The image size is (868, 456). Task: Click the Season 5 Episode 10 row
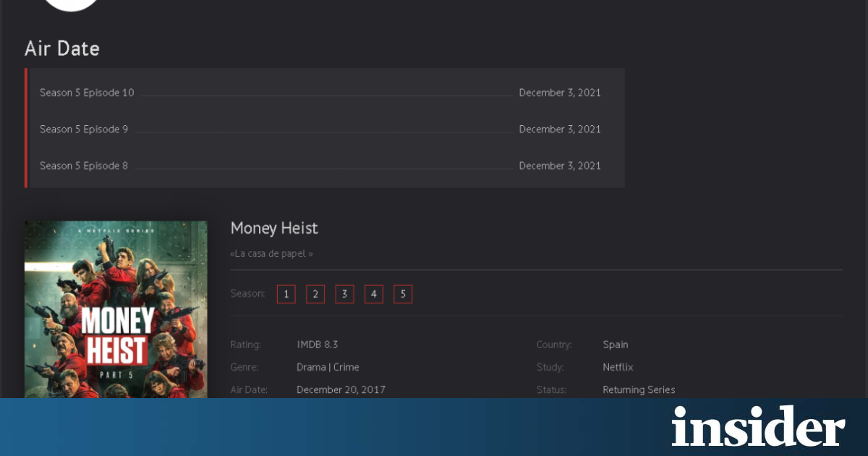(x=320, y=93)
